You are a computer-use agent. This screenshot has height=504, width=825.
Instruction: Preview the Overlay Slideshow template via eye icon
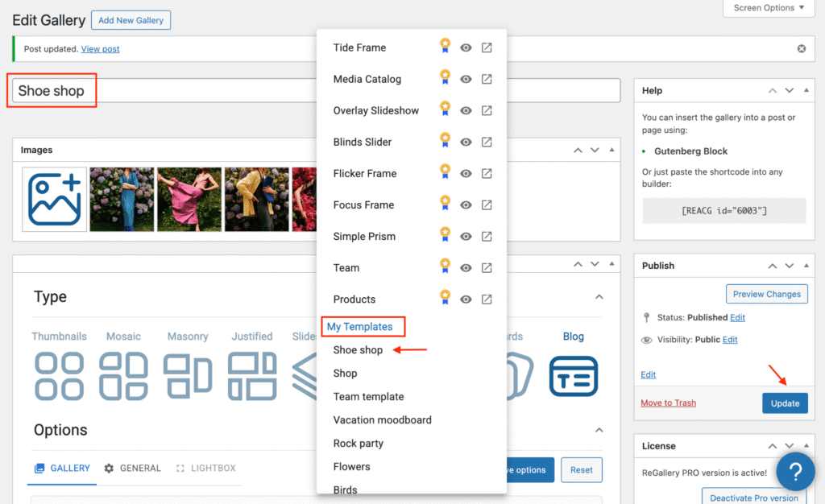[466, 110]
